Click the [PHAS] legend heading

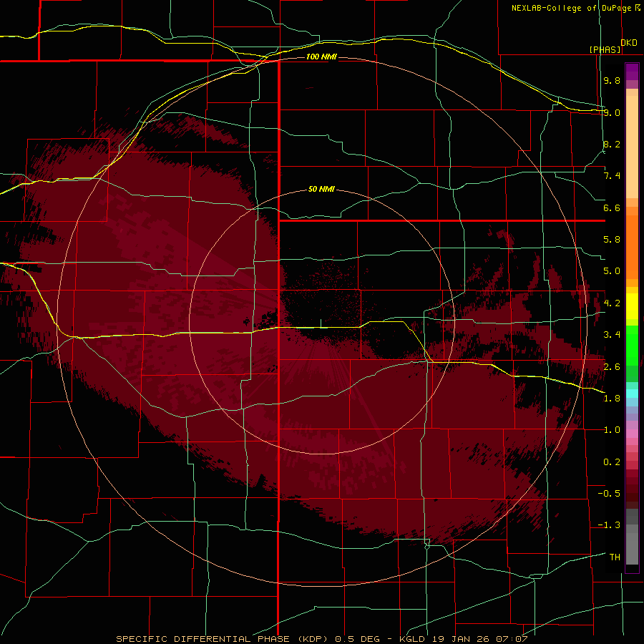[x=605, y=49]
